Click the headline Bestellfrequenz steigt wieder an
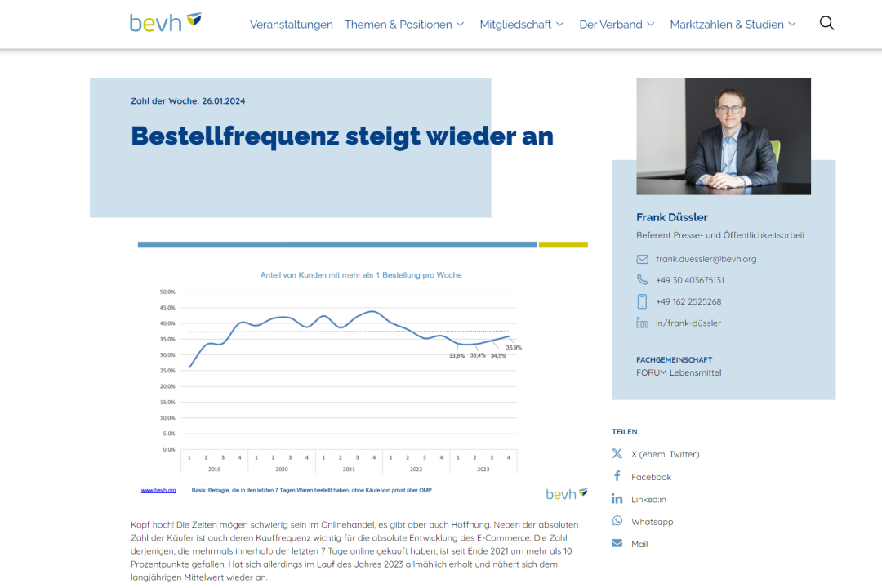 [x=342, y=136]
